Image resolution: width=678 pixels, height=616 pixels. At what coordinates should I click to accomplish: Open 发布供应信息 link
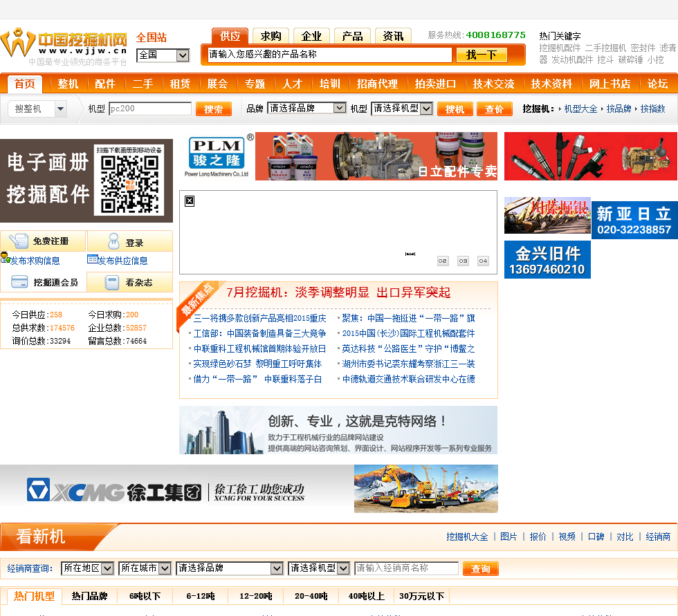point(123,261)
